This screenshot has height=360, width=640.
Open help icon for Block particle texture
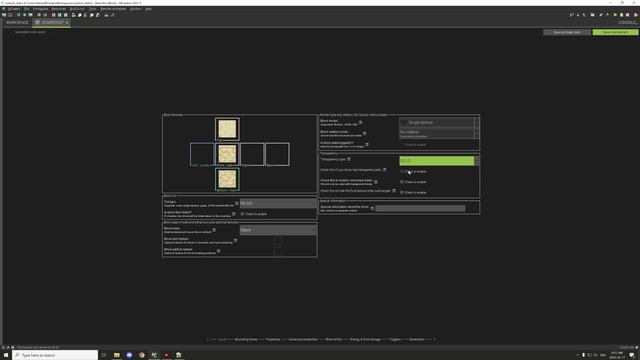[218, 251]
